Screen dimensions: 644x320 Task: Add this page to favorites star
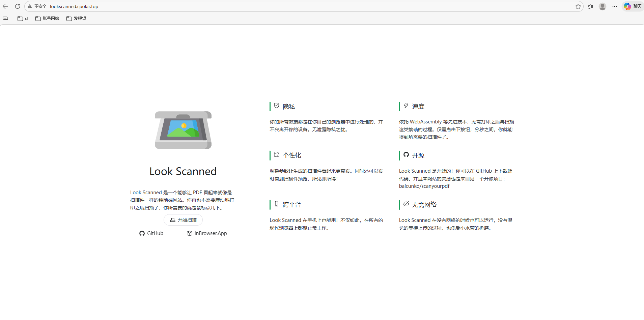(578, 6)
